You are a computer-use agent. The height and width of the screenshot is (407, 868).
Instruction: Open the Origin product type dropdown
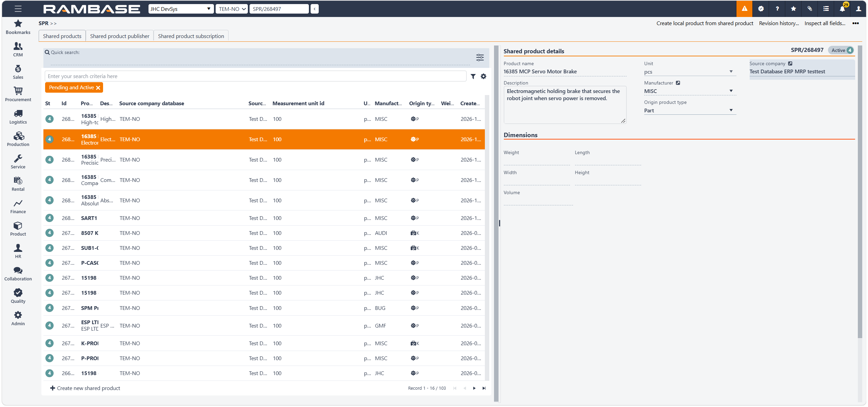pyautogui.click(x=731, y=110)
